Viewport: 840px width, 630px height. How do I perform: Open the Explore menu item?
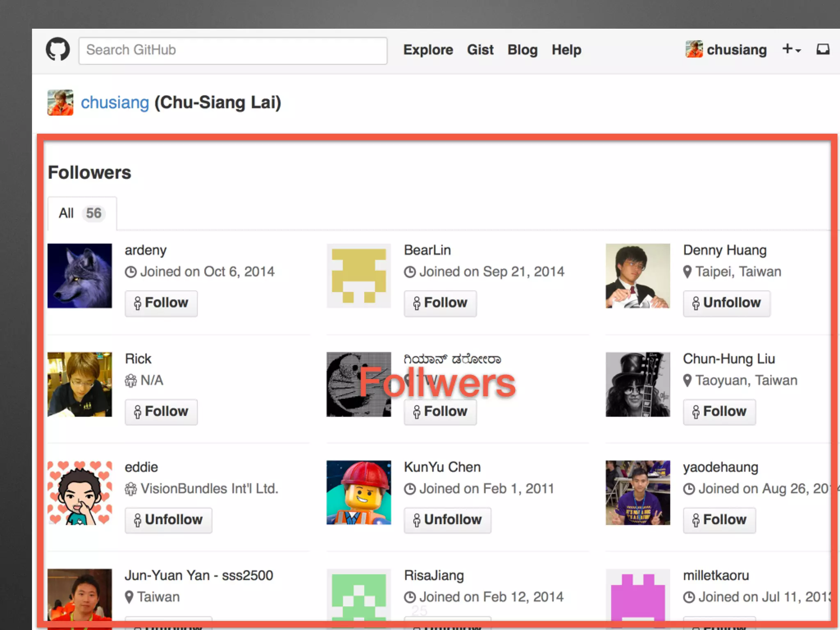point(428,50)
